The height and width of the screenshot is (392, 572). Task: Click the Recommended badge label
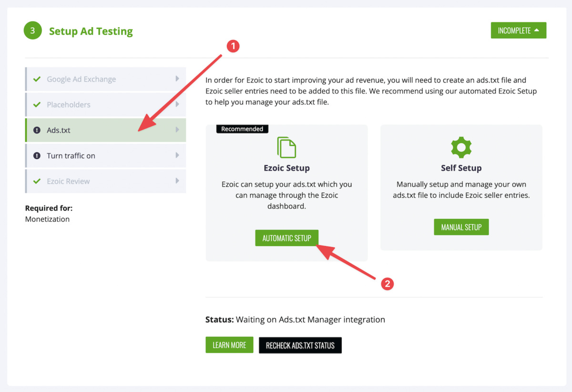(242, 129)
